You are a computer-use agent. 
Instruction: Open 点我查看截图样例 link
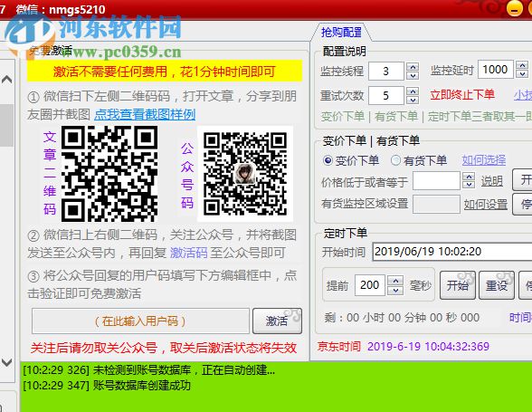(145, 114)
